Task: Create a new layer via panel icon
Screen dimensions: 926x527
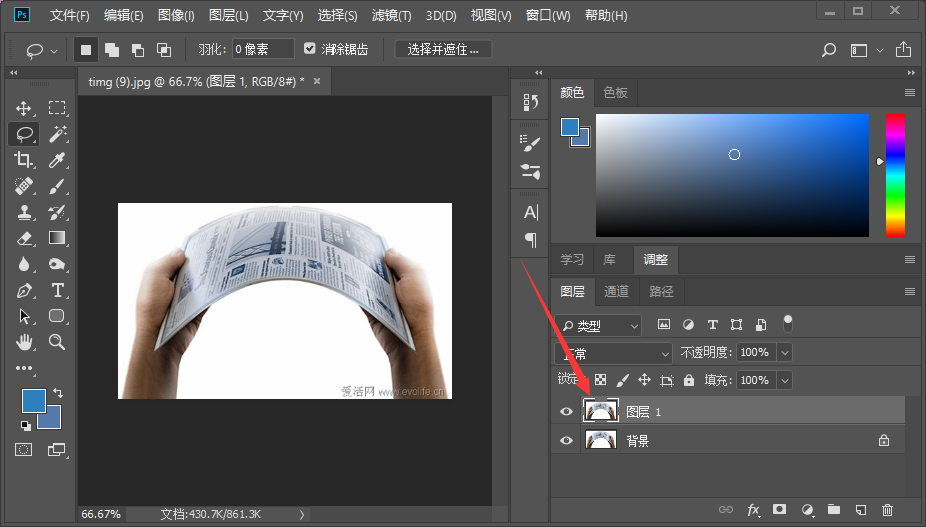Action: (860, 510)
